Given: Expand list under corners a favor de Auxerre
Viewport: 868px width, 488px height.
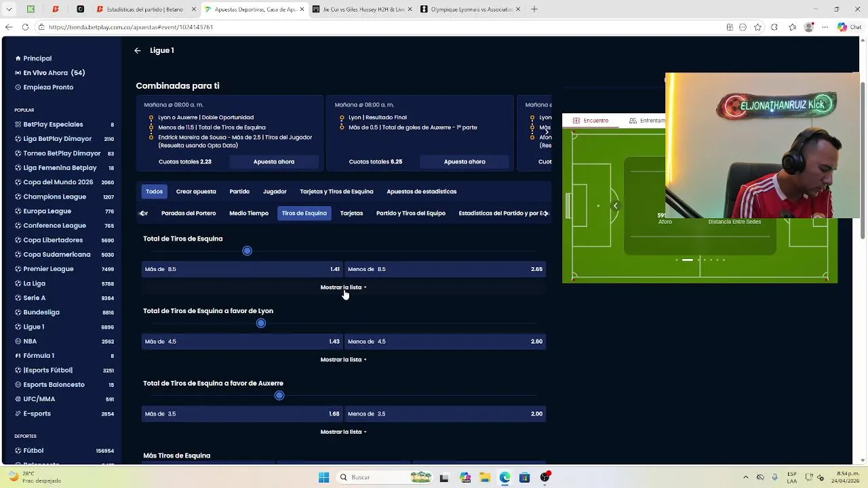Looking at the screenshot, I should pyautogui.click(x=343, y=432).
